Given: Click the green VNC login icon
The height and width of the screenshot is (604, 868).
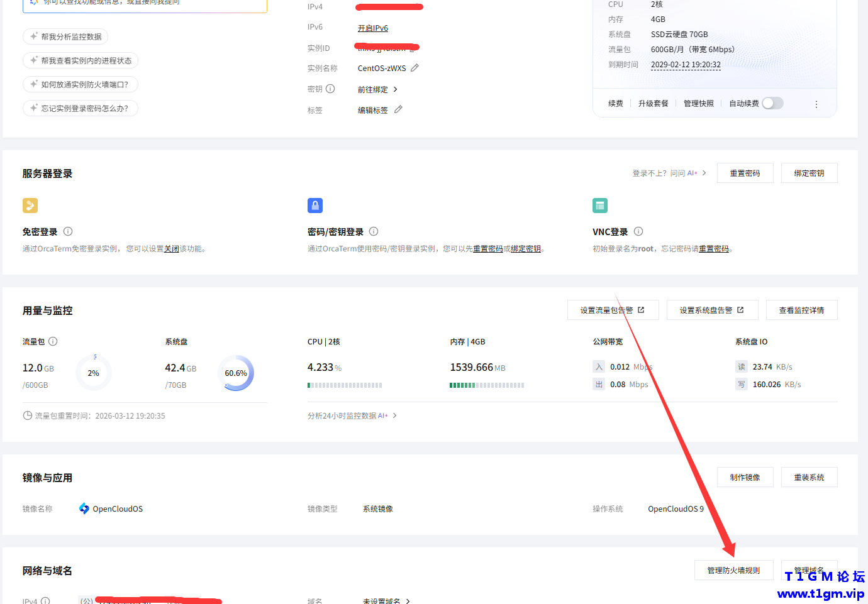Looking at the screenshot, I should (600, 206).
